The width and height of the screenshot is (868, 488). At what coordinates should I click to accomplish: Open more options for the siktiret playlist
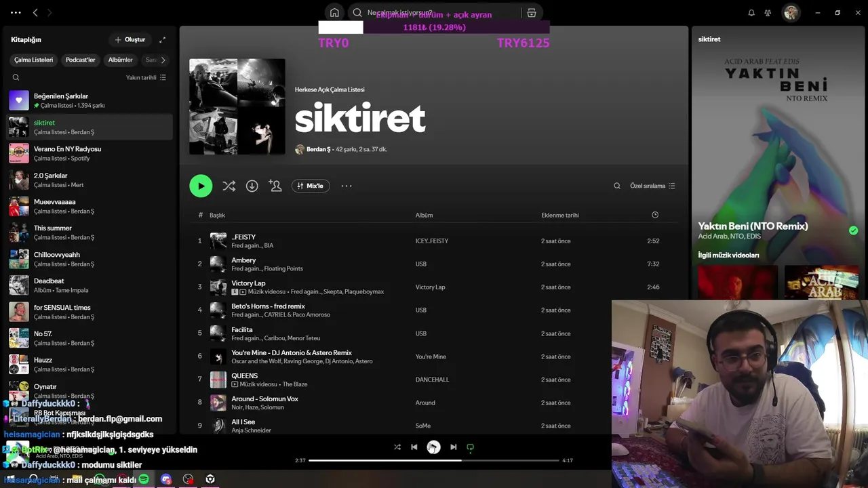(347, 186)
